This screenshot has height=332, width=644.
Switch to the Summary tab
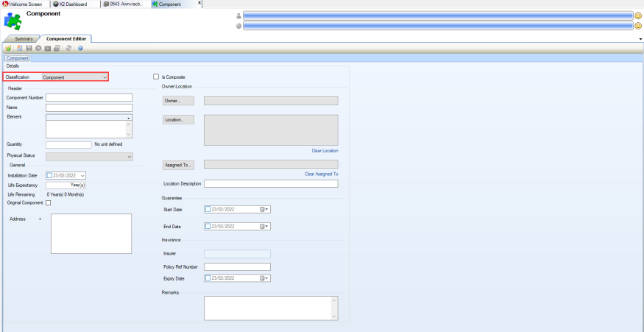(x=24, y=38)
